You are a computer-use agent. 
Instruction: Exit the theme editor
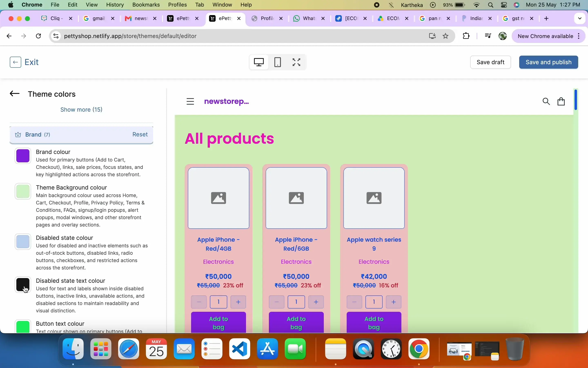[x=24, y=62]
